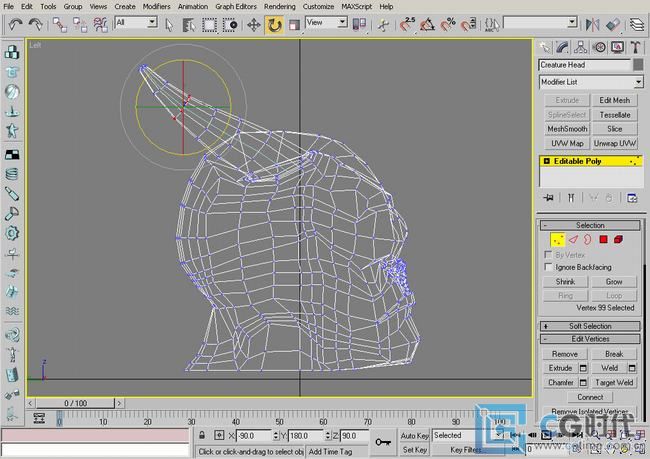Toggle the Window/Crossing selection icon
The height and width of the screenshot is (459, 650).
pos(230,25)
